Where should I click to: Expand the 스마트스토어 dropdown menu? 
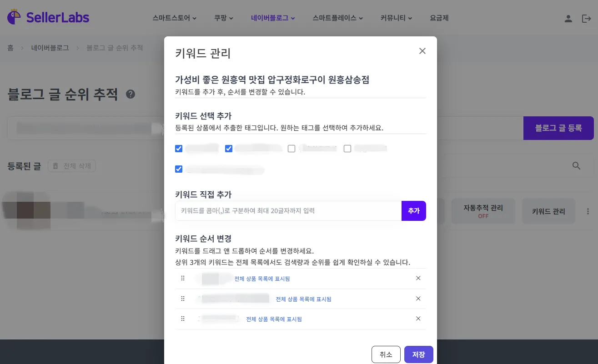[175, 19]
